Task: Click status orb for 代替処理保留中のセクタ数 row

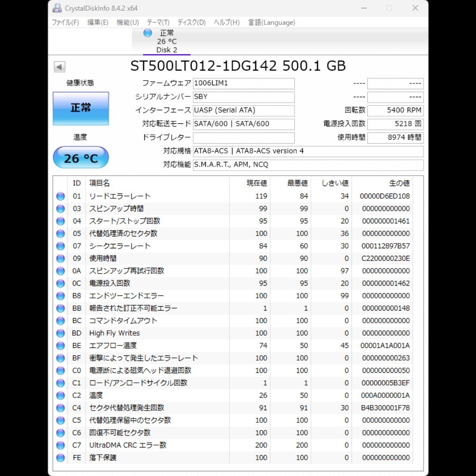Action: [60, 420]
